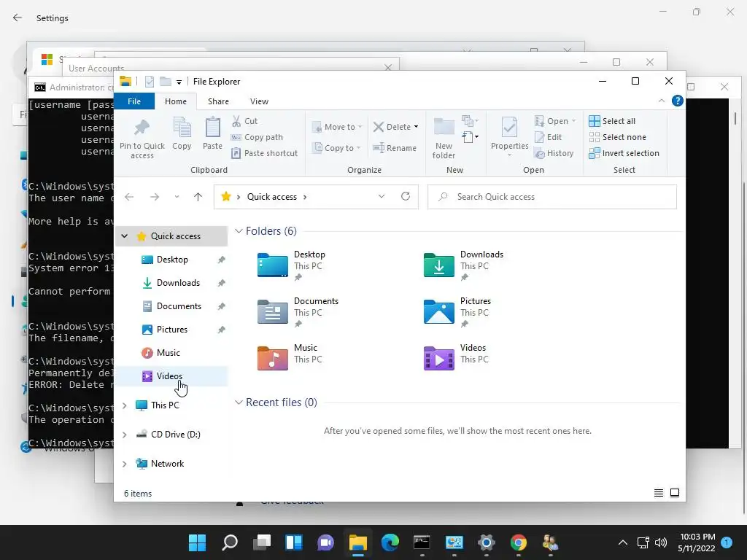This screenshot has height=560, width=747.
Task: Open the address bar history dropdown
Action: pyautogui.click(x=382, y=196)
